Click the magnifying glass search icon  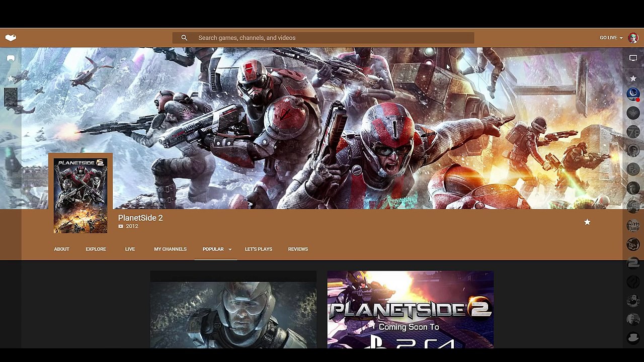pyautogui.click(x=184, y=38)
